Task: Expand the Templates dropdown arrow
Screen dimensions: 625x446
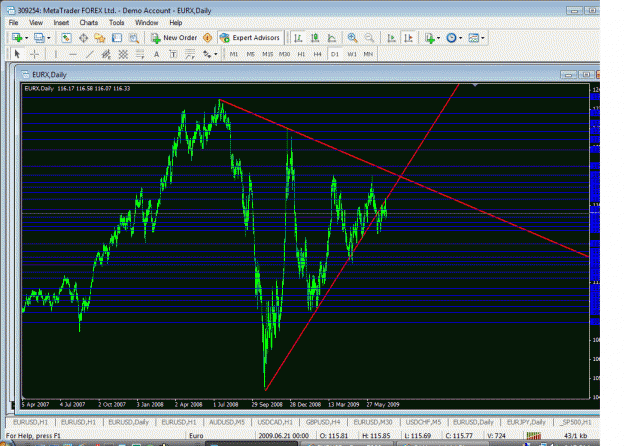Action: (483, 38)
